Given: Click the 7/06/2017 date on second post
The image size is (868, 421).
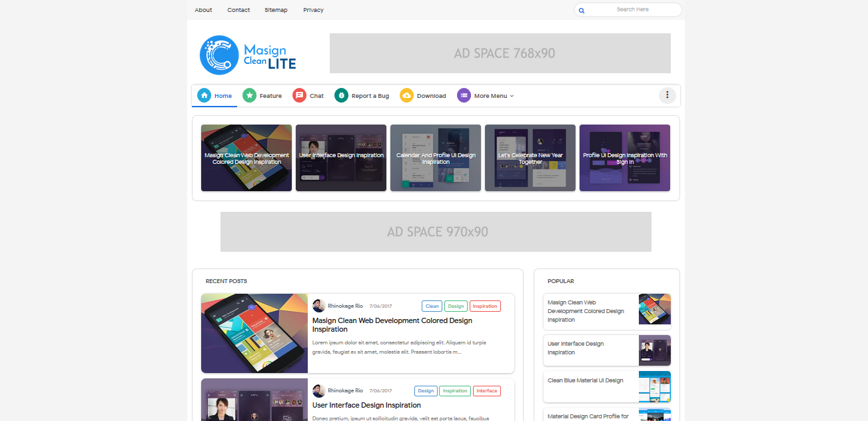Looking at the screenshot, I should 380,391.
